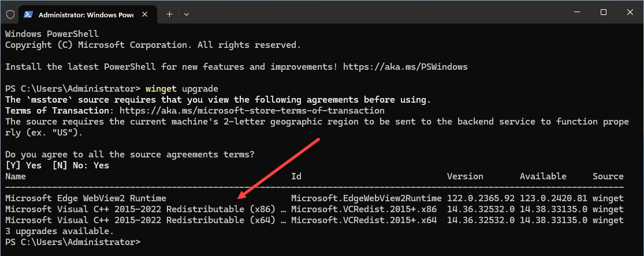Open a new tab with the plus button
644x256 pixels.
pos(169,14)
